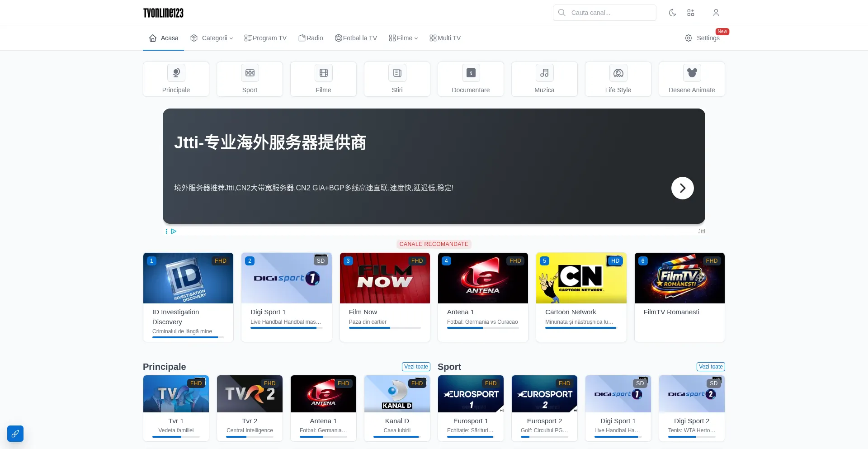Open the Jtti ad headline
Viewport: 868px width, 449px height.
point(270,142)
